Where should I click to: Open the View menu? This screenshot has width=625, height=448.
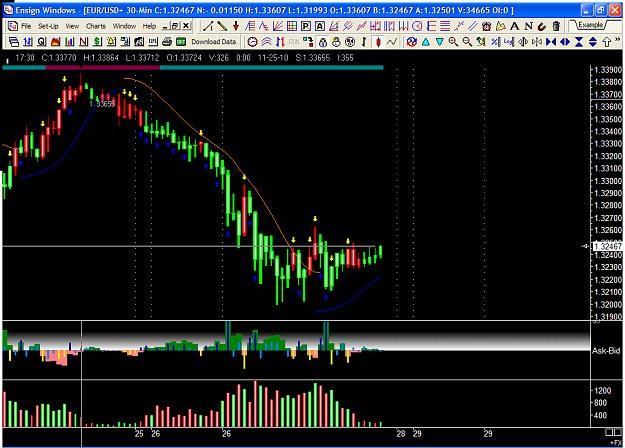72,26
